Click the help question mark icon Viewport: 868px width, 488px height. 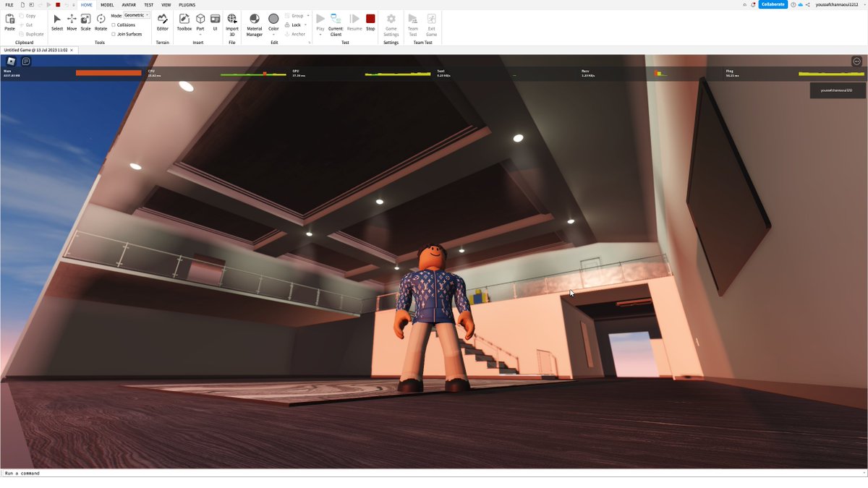(793, 4)
